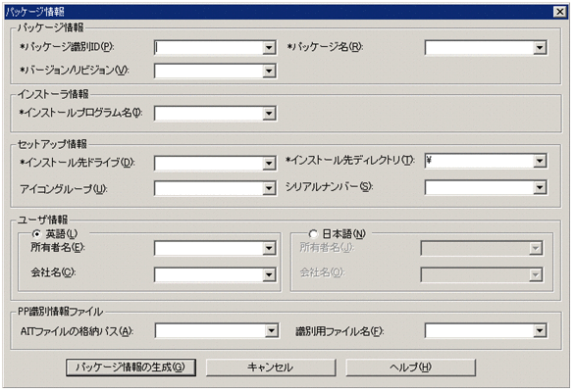Expand the インストールプログラム名 dropdown arrow
Screen dimensions: 574x392
tap(269, 114)
